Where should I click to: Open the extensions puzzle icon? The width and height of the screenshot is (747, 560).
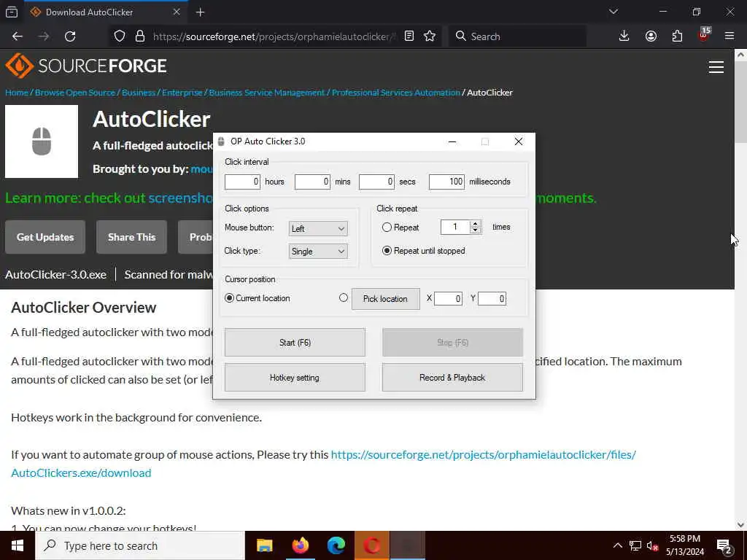point(677,36)
